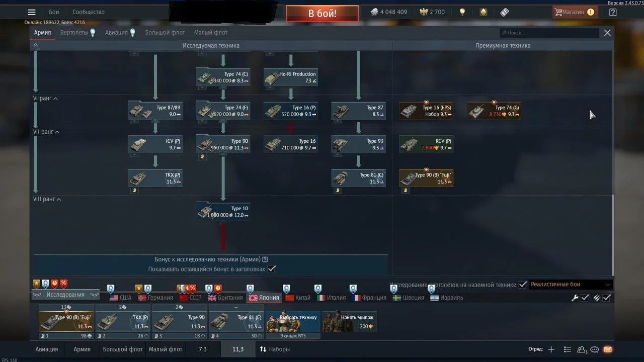Open the lightbulb research points icon
Viewport: 644px width, 362px height.
tap(462, 12)
